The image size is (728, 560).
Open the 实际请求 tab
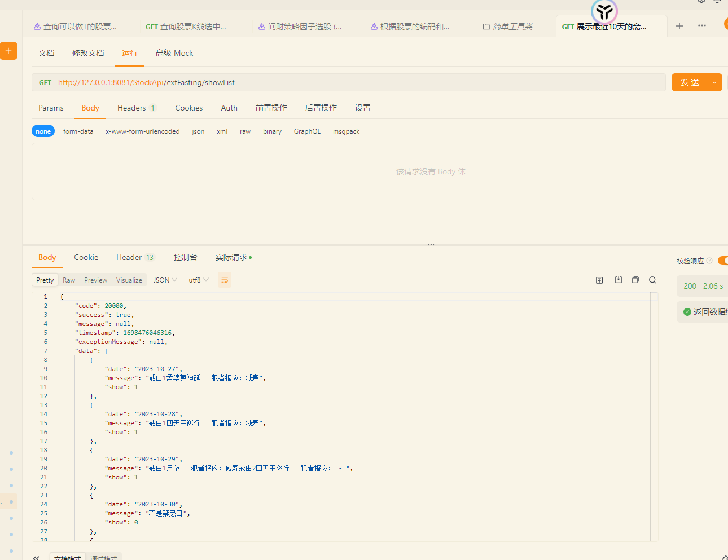click(x=234, y=257)
